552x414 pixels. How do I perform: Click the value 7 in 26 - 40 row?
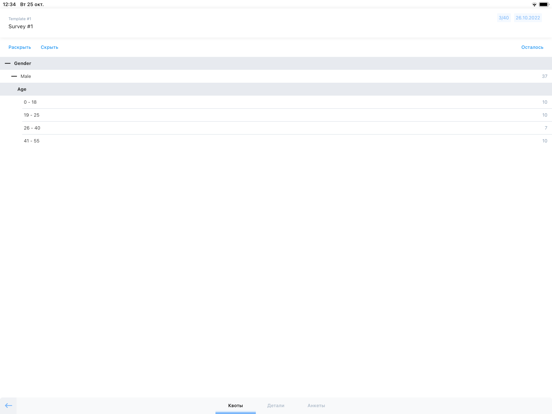[546, 128]
